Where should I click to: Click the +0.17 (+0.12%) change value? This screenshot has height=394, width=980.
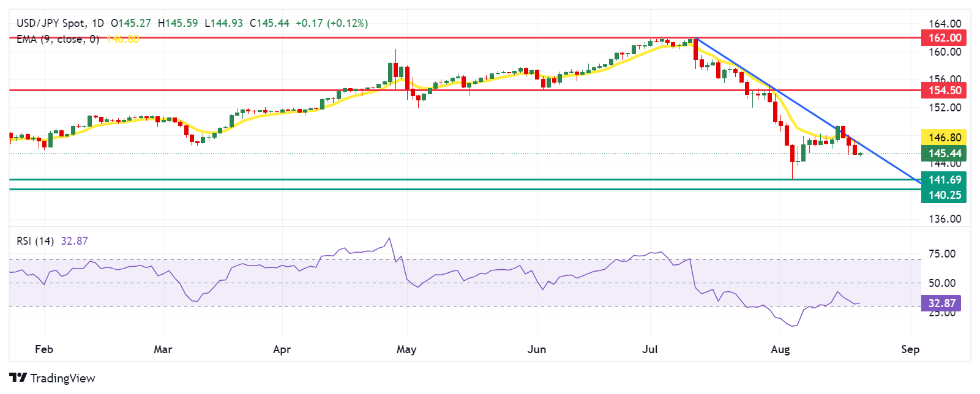coord(332,23)
